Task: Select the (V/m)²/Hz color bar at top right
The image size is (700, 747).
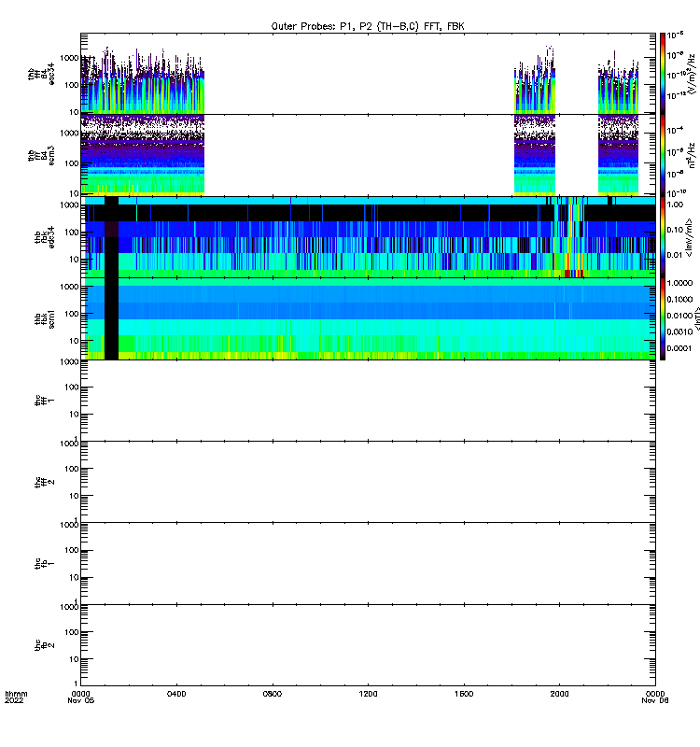Action: (x=663, y=73)
